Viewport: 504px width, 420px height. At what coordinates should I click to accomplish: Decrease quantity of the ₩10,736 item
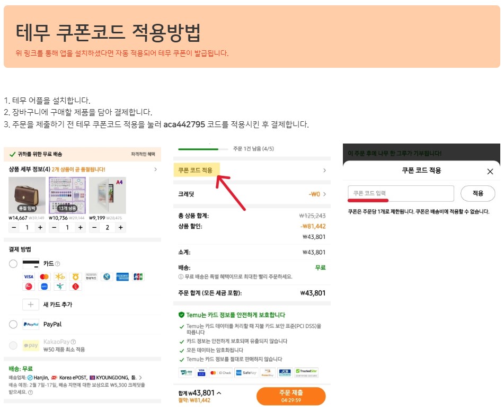click(54, 228)
